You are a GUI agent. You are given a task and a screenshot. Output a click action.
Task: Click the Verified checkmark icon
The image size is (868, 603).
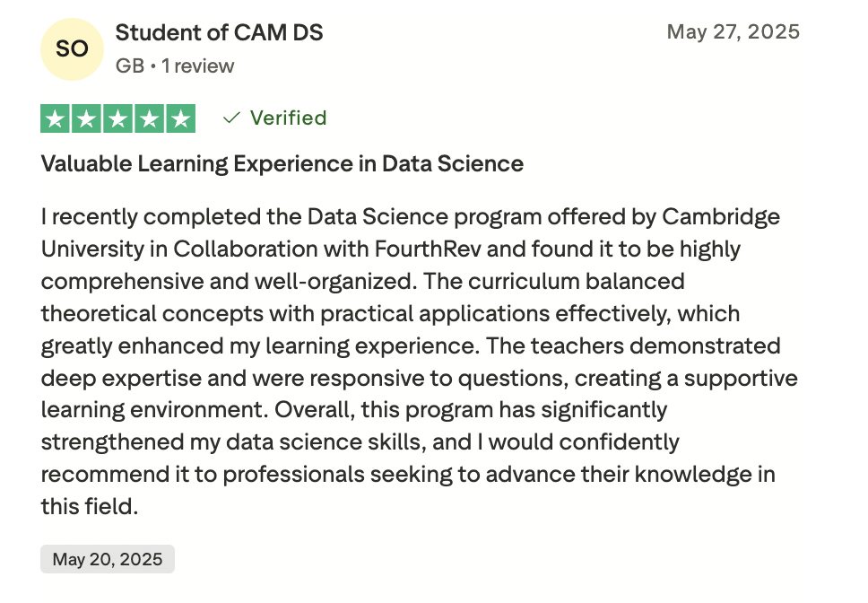click(x=231, y=118)
